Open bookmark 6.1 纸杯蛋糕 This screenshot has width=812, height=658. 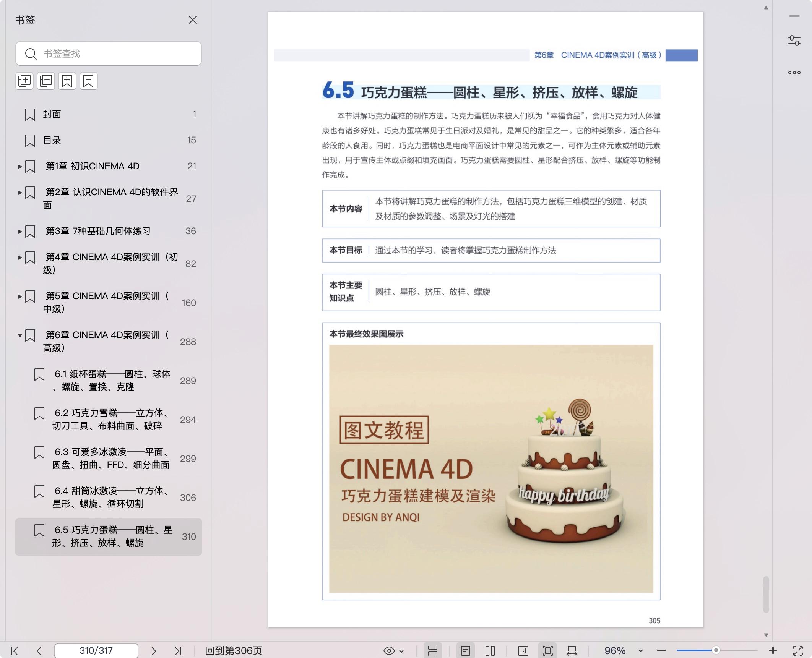point(111,380)
